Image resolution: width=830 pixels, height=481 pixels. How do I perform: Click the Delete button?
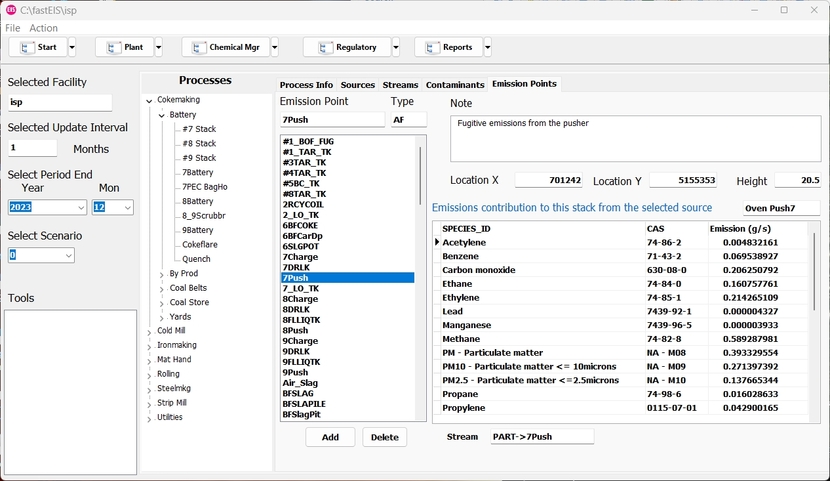point(384,438)
